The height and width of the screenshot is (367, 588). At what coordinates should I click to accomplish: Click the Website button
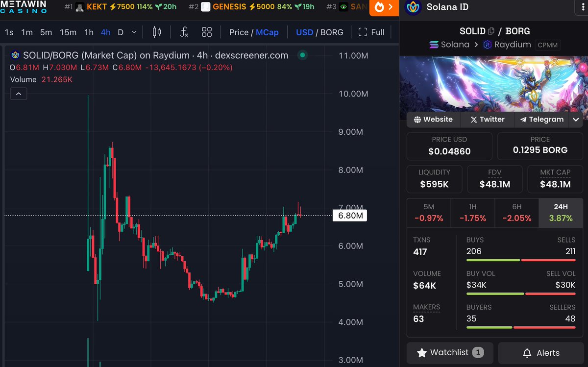click(x=433, y=119)
